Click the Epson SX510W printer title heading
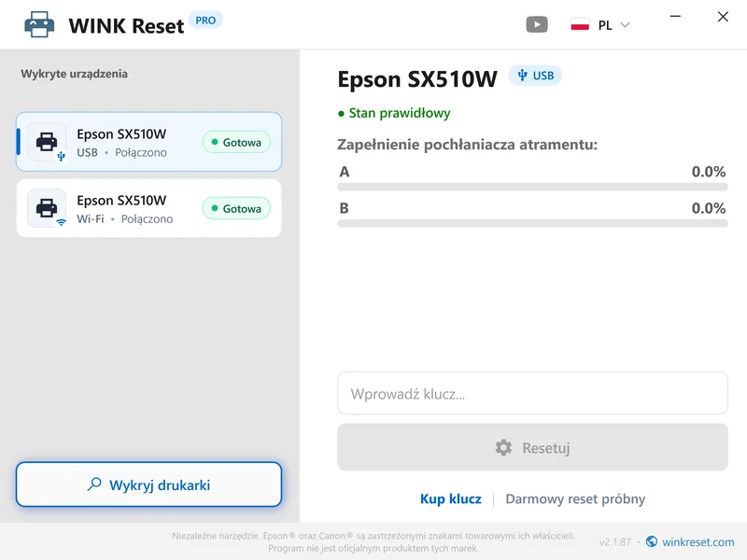747x560 pixels. point(417,78)
